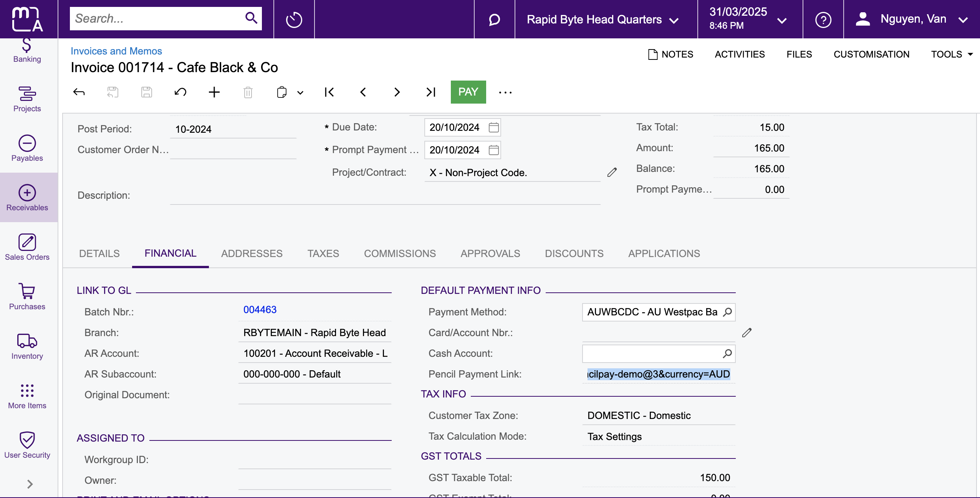This screenshot has height=498, width=980.
Task: Open Payment Method lookup magnifier
Action: [x=727, y=312]
